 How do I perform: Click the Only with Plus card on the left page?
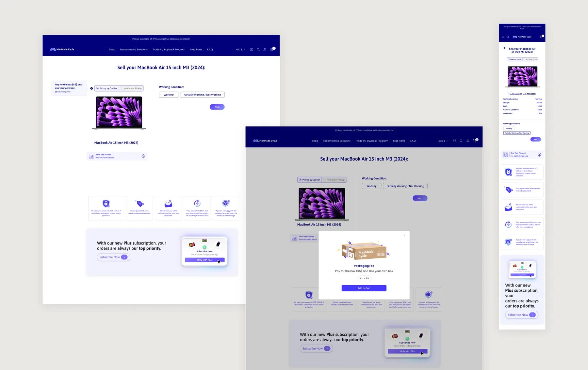204,252
